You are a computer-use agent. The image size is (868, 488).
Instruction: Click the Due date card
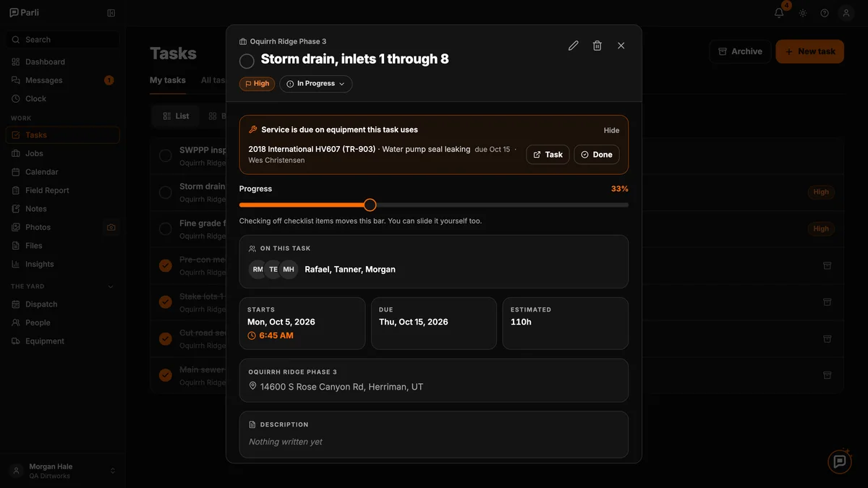coord(434,323)
